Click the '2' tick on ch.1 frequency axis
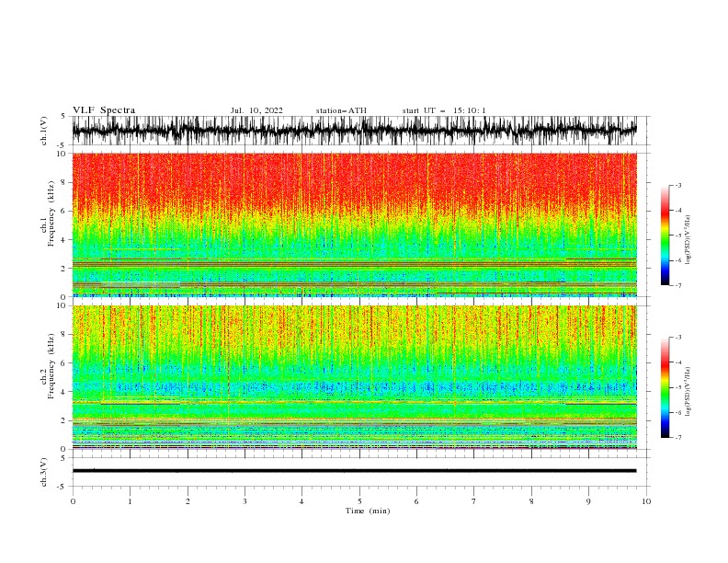Viewport: 728px width, 563px height. [63, 268]
